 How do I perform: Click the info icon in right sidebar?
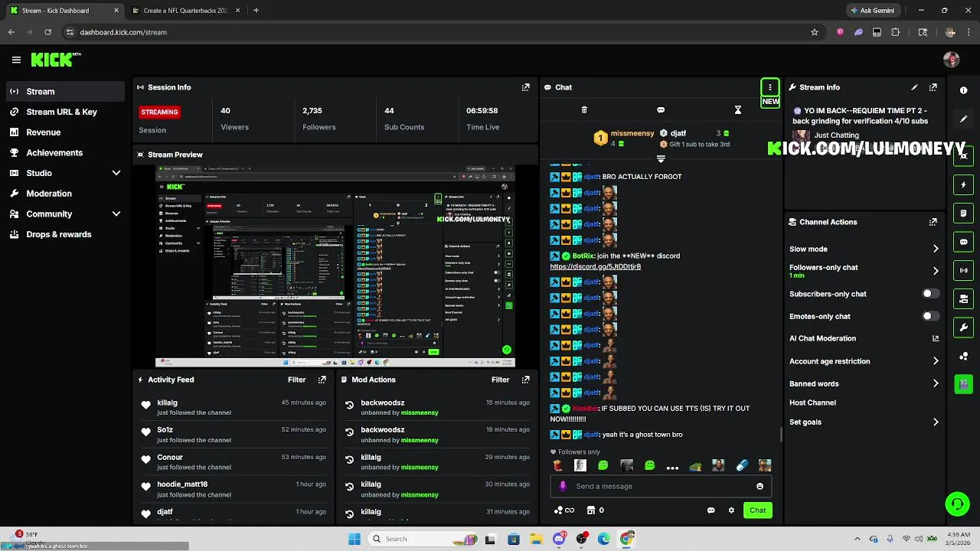pyautogui.click(x=964, y=90)
